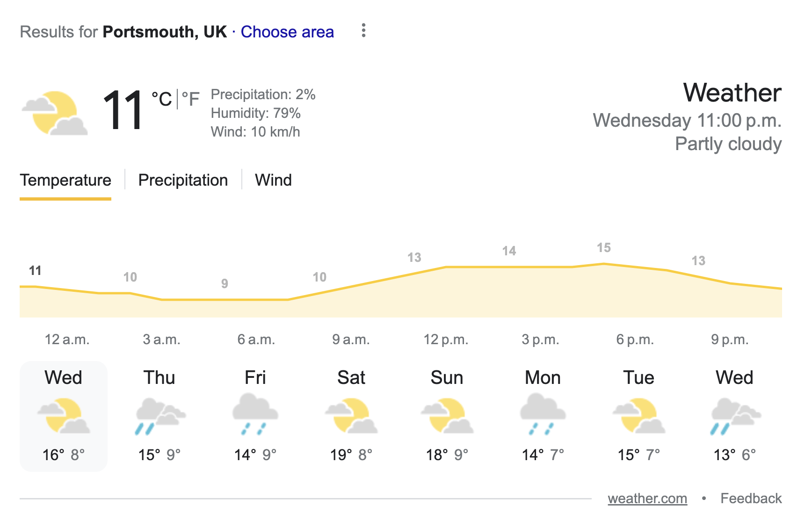812x520 pixels.
Task: Open the three-dot more options menu
Action: point(363,30)
